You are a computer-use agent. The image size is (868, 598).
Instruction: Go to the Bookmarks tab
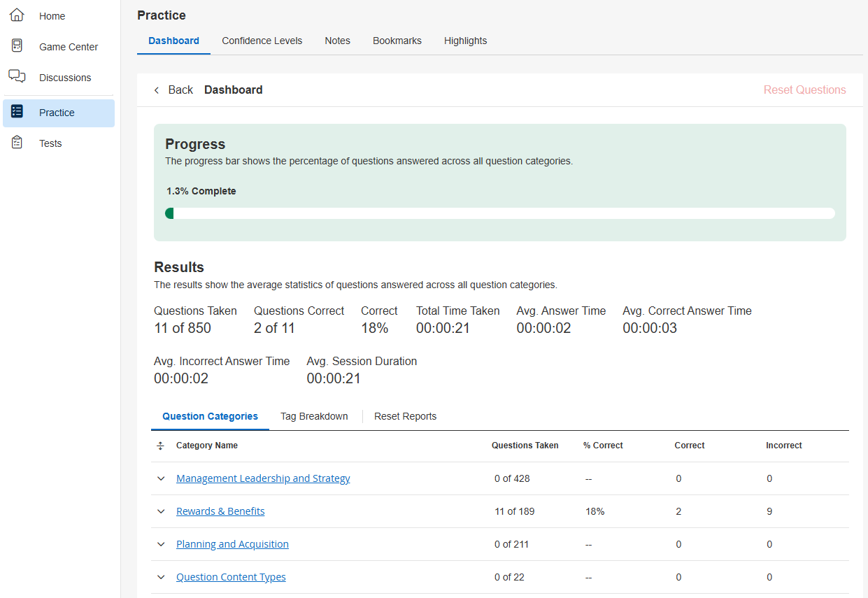(397, 41)
